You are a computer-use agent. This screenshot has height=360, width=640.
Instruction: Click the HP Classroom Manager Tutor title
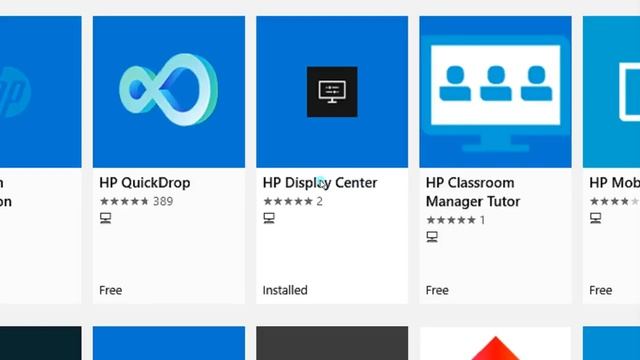point(473,192)
